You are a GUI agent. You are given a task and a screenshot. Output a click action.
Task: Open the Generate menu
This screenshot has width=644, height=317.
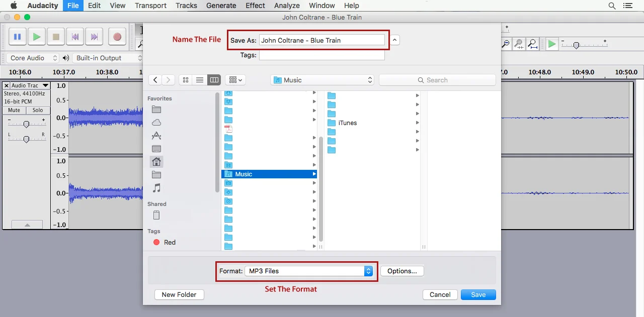(221, 6)
